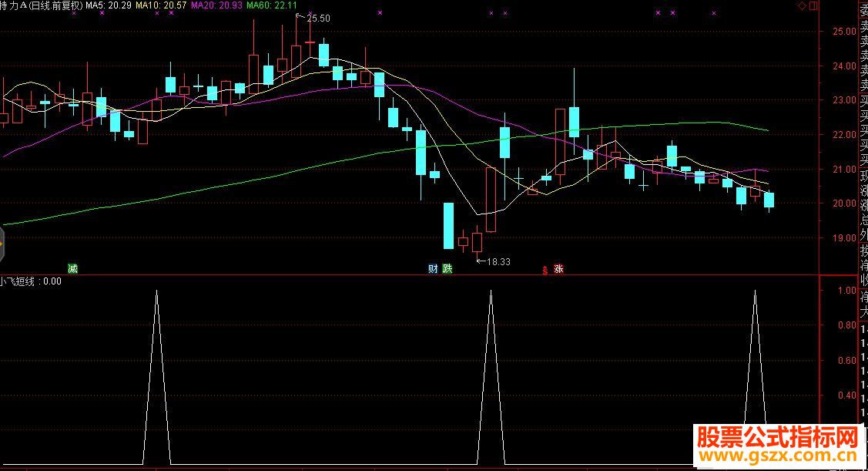This screenshot has width=868, height=471.
Task: Open the red 涨 event marker
Action: pos(558,269)
